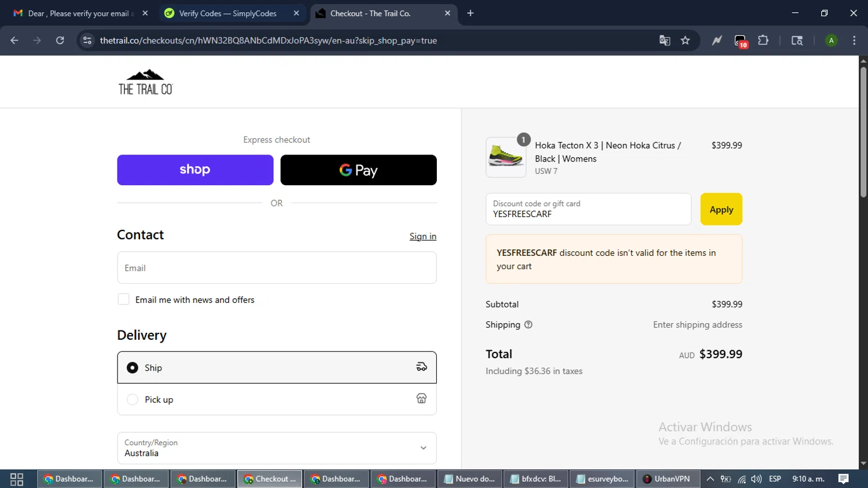Apply the discount code
Image resolution: width=868 pixels, height=488 pixels.
click(721, 209)
